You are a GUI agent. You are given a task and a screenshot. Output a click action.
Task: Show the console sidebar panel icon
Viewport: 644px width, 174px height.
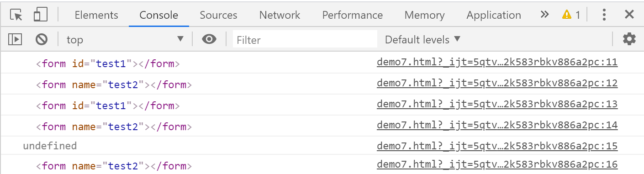[15, 39]
